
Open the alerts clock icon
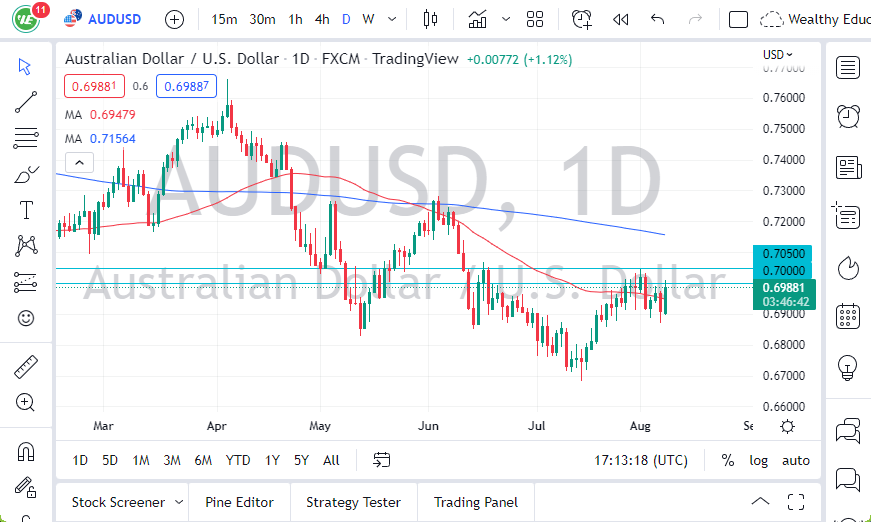pos(582,19)
